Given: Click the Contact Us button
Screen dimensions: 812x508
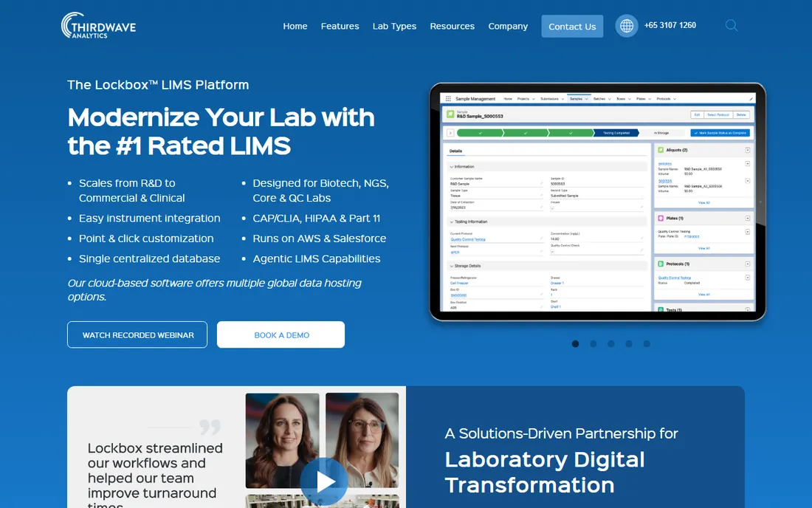Looking at the screenshot, I should 572,26.
